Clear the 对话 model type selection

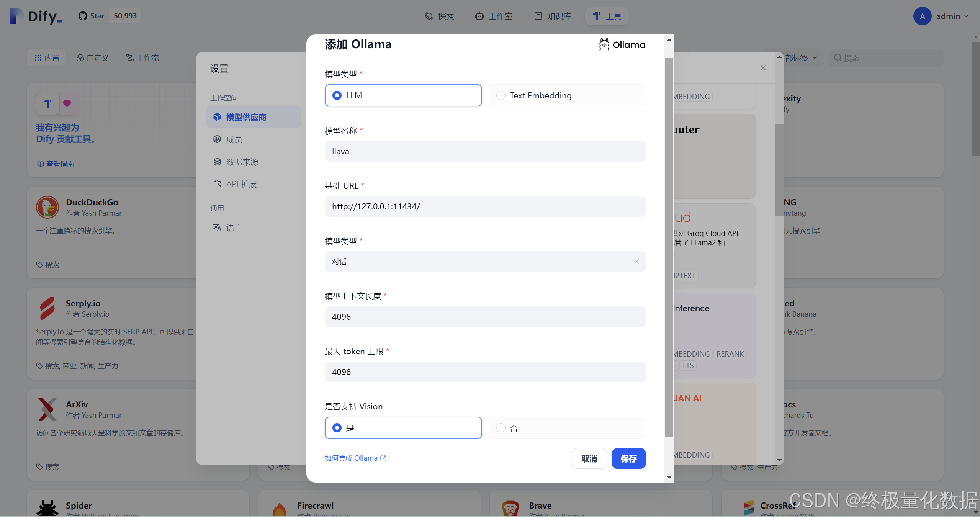(x=636, y=262)
